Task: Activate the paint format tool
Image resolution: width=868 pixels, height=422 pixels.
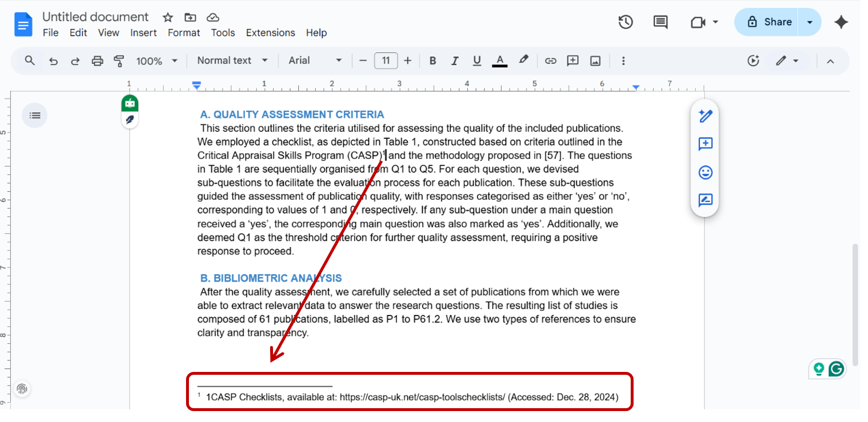Action: click(119, 60)
